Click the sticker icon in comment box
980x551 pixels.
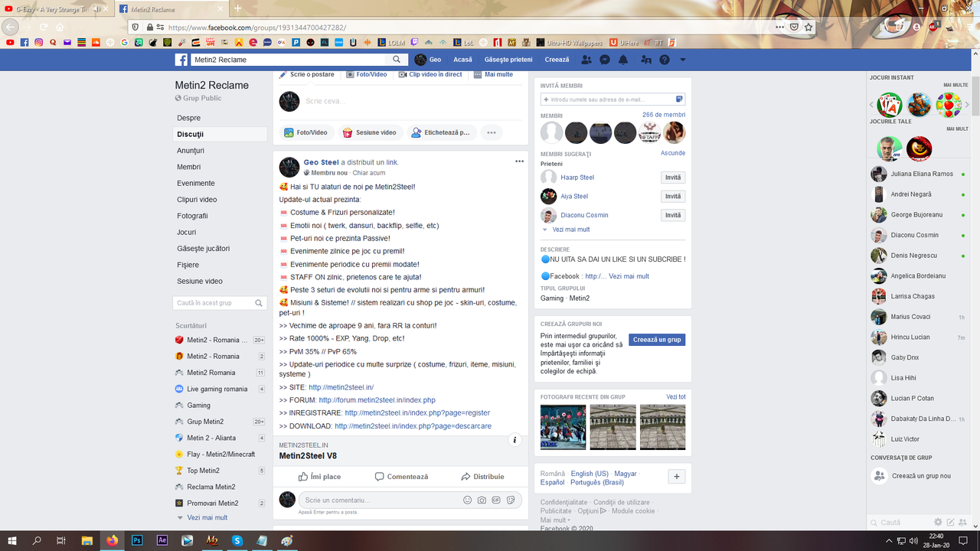511,500
